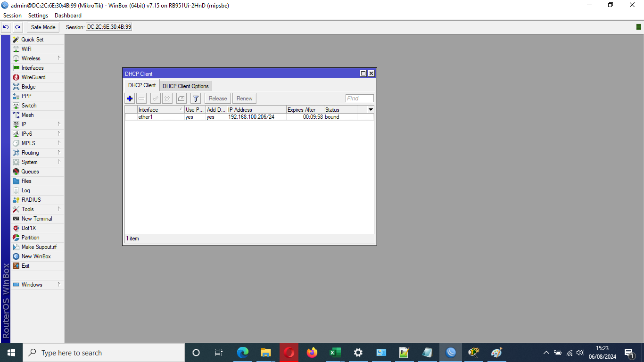
Task: Expand the Routing submenu arrow
Action: [59, 153]
